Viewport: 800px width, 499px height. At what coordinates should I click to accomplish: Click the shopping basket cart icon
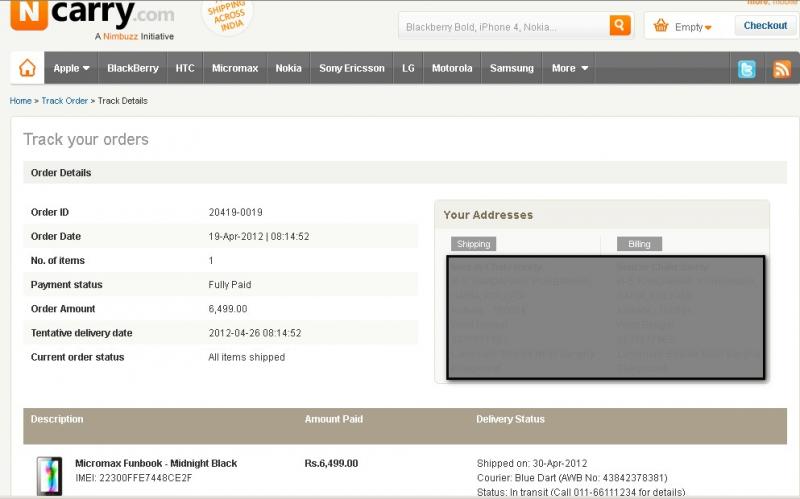[661, 25]
